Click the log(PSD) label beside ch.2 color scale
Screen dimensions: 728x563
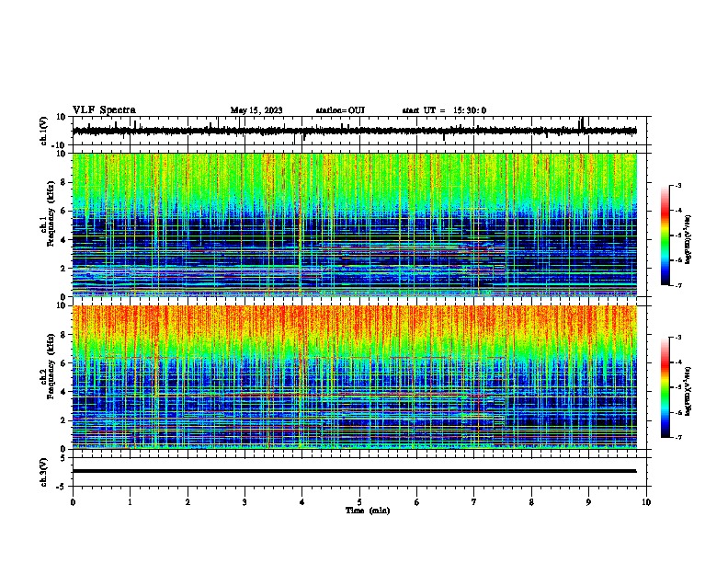click(688, 391)
